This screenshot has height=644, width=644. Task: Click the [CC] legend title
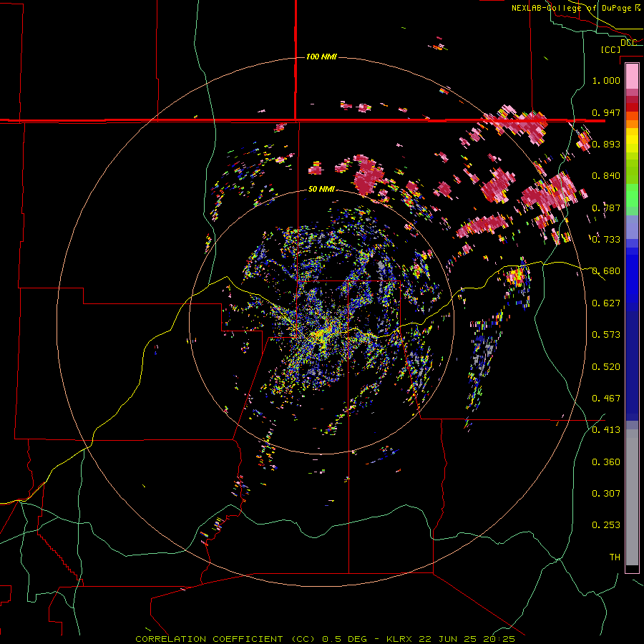tap(610, 49)
